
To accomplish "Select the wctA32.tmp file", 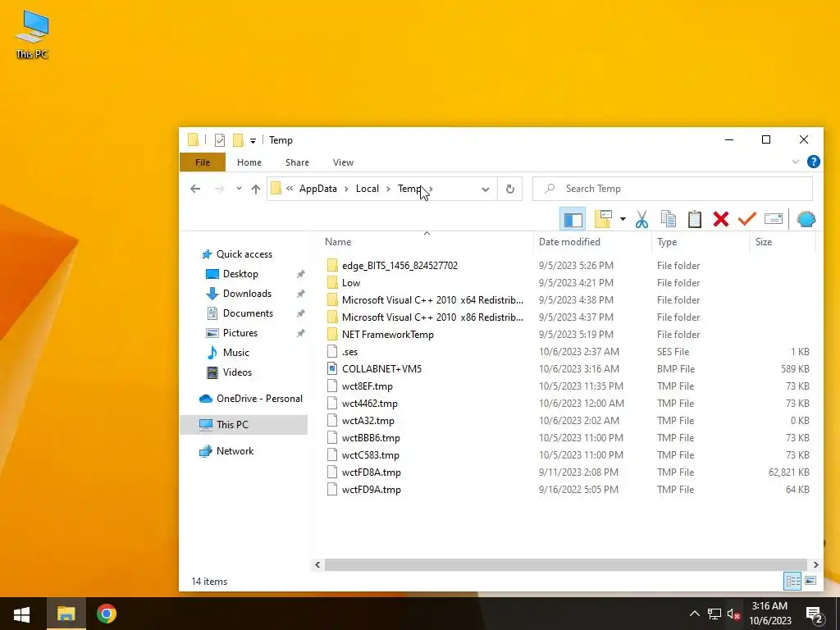I will click(x=368, y=421).
